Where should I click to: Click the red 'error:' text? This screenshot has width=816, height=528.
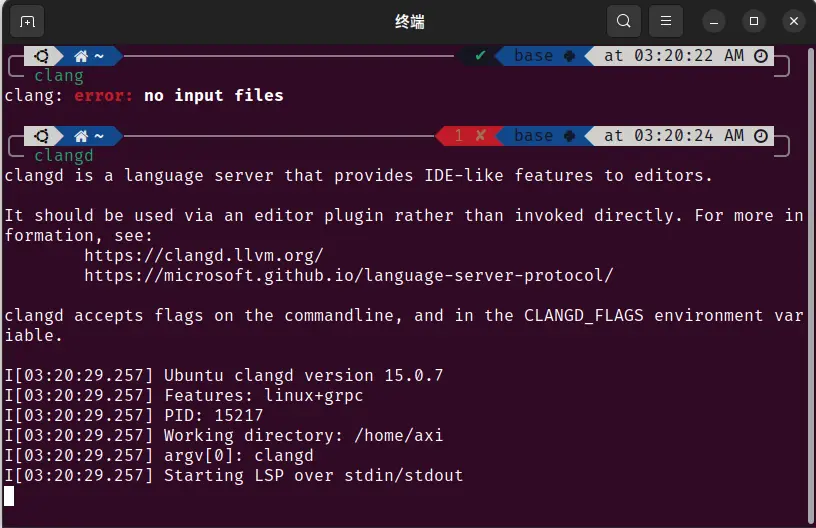tap(103, 96)
